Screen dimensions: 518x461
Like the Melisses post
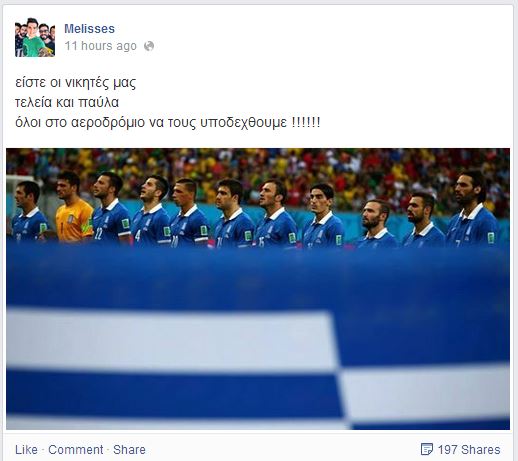pyautogui.click(x=26, y=450)
